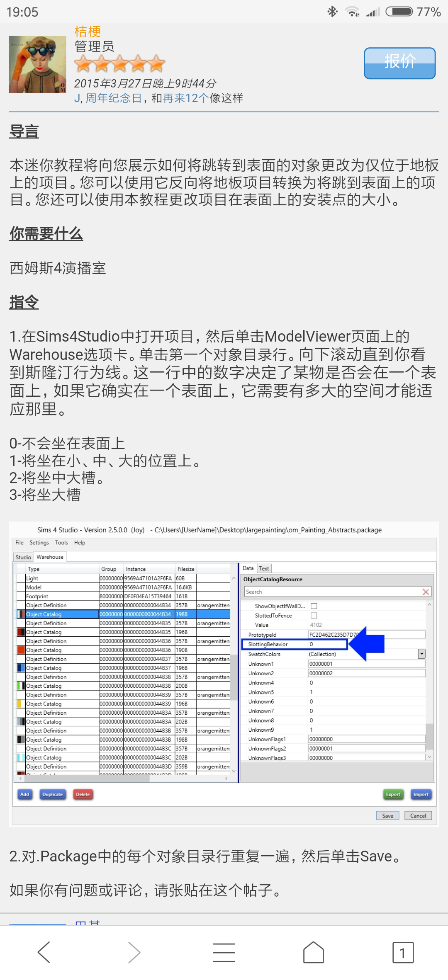Select highlighted Object Catalog row 0000000000044B34
The image size is (448, 980).
point(123,614)
